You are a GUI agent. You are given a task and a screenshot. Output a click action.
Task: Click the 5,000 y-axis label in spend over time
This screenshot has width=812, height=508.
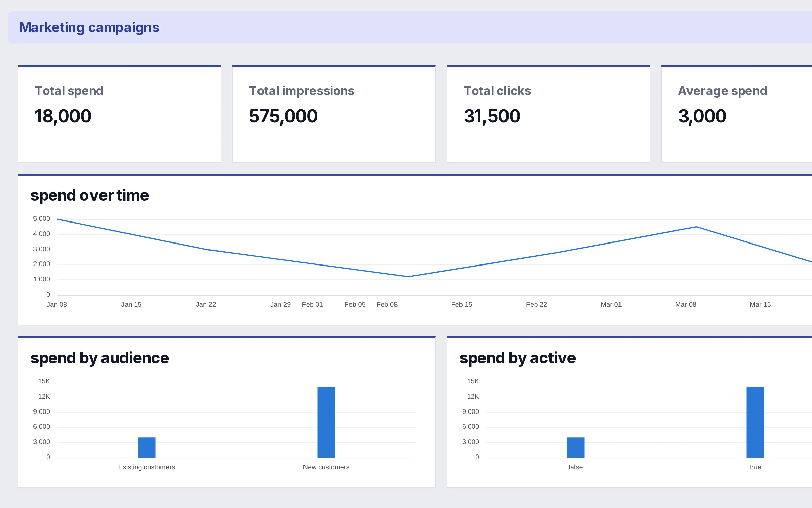pos(41,219)
